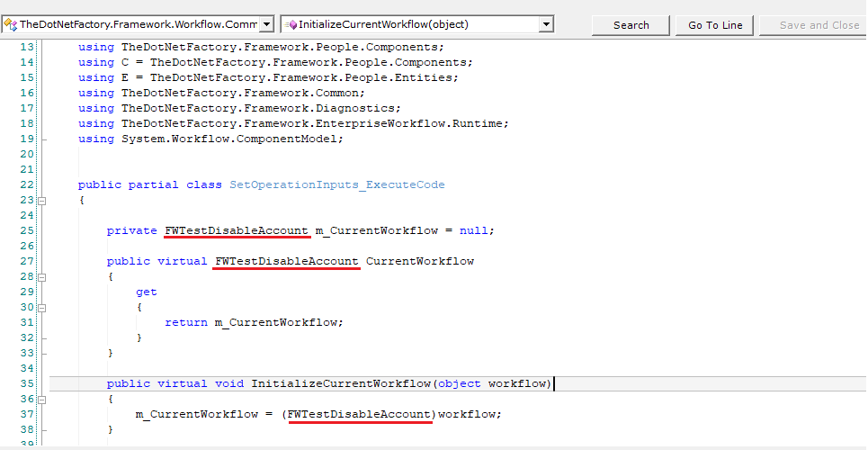Collapse the class body at line 23
The image size is (868, 450).
point(42,201)
